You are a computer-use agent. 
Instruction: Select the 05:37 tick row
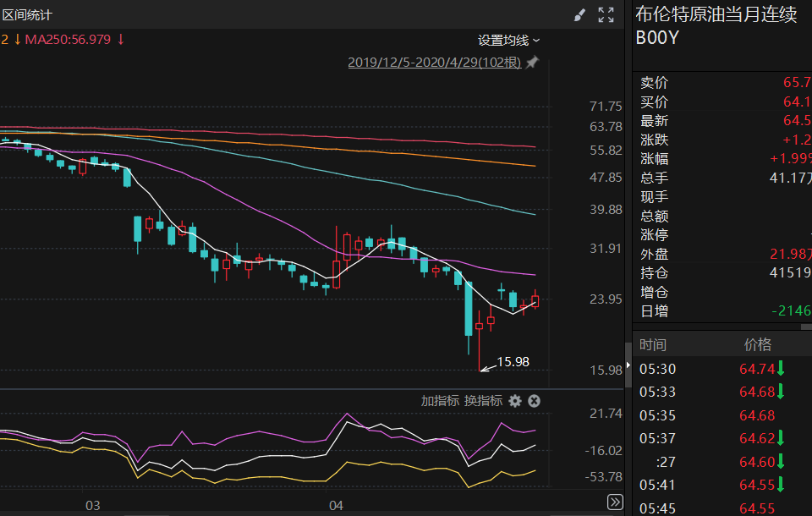click(x=722, y=438)
